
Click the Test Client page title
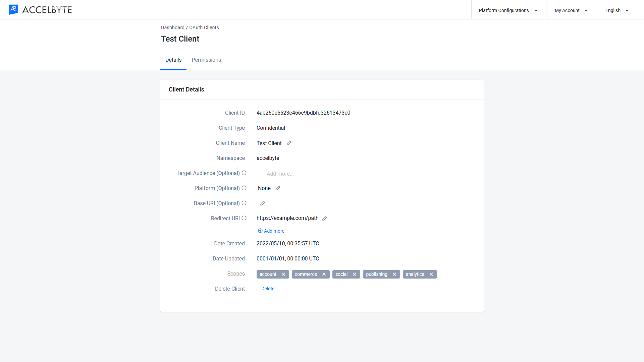180,39
